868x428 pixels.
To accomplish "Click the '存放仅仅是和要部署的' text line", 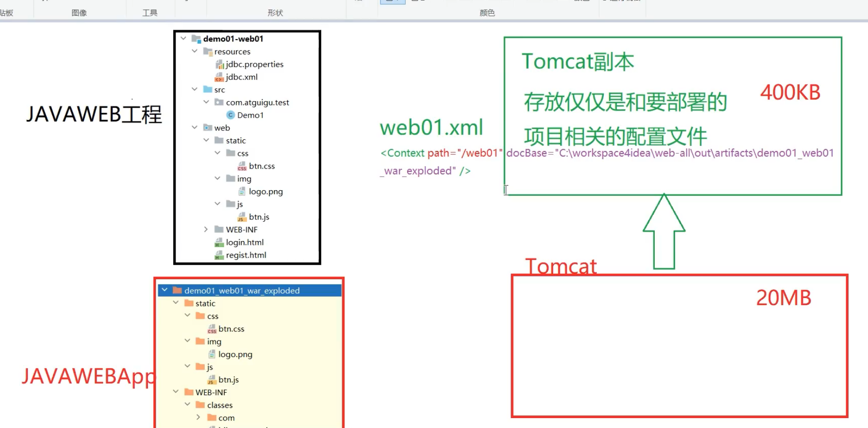I will [626, 102].
